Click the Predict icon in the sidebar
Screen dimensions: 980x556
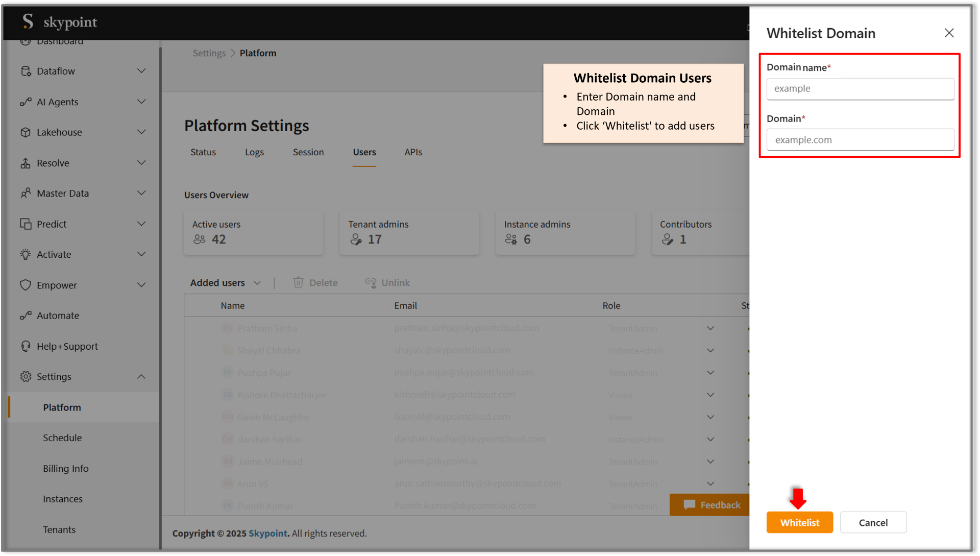pyautogui.click(x=26, y=224)
